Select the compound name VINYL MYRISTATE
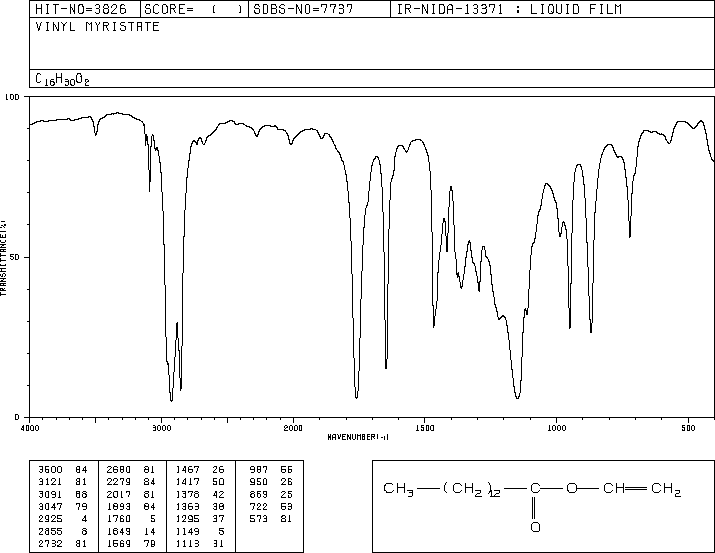The height and width of the screenshot is (553, 715). pos(98,27)
